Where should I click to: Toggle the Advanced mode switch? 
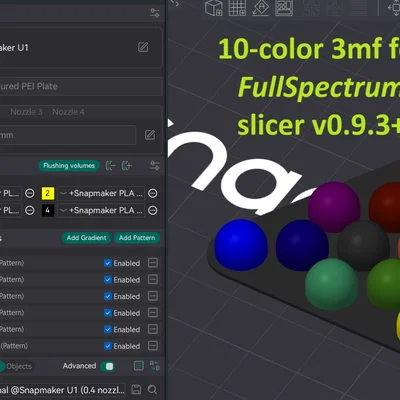pyautogui.click(x=108, y=366)
